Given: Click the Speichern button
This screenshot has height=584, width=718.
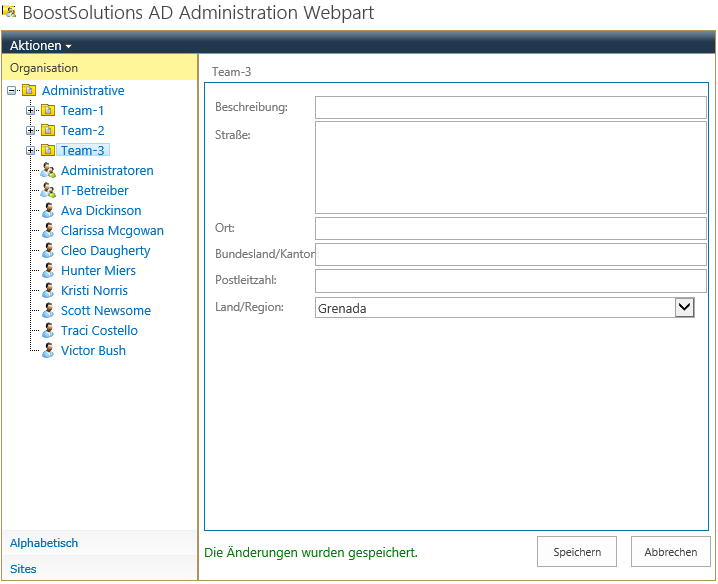Looking at the screenshot, I should (x=577, y=552).
